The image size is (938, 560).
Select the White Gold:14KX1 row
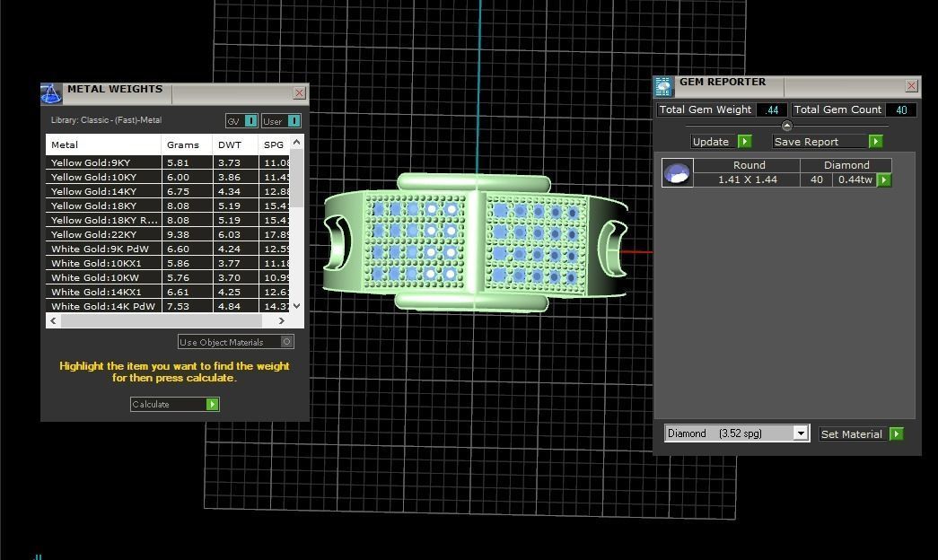(168, 292)
